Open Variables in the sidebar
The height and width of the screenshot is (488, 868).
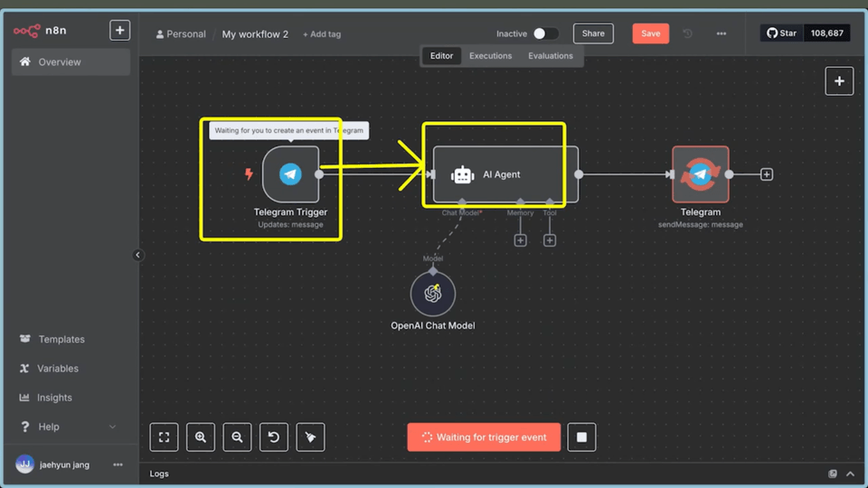click(x=58, y=369)
